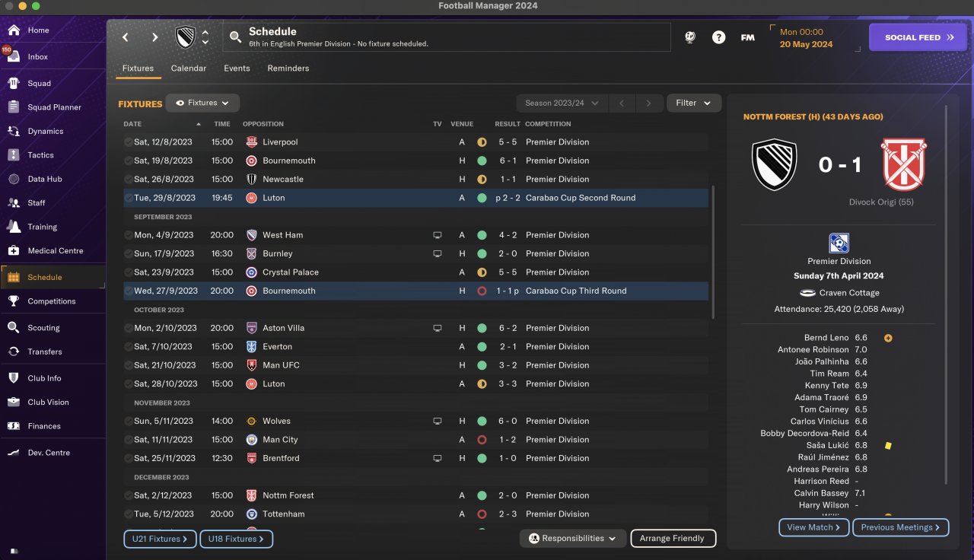Click the Arrange Friendly button
The image size is (974, 560).
click(x=673, y=539)
